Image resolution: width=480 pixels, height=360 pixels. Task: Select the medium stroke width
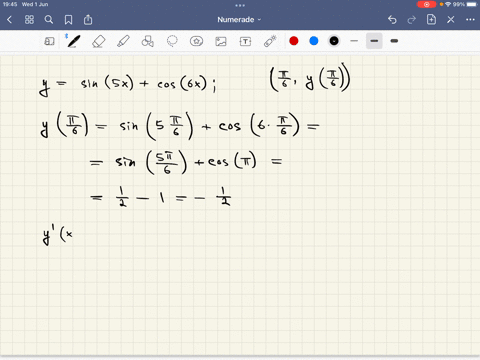[x=374, y=41]
